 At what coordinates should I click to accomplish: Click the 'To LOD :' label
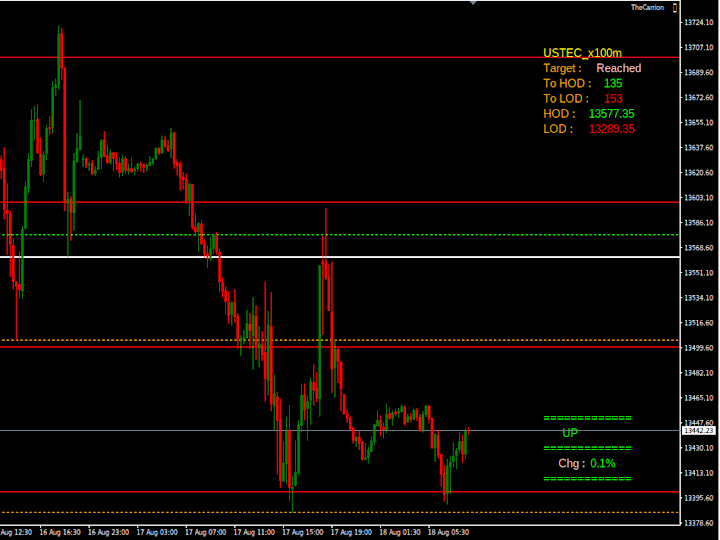pyautogui.click(x=566, y=98)
